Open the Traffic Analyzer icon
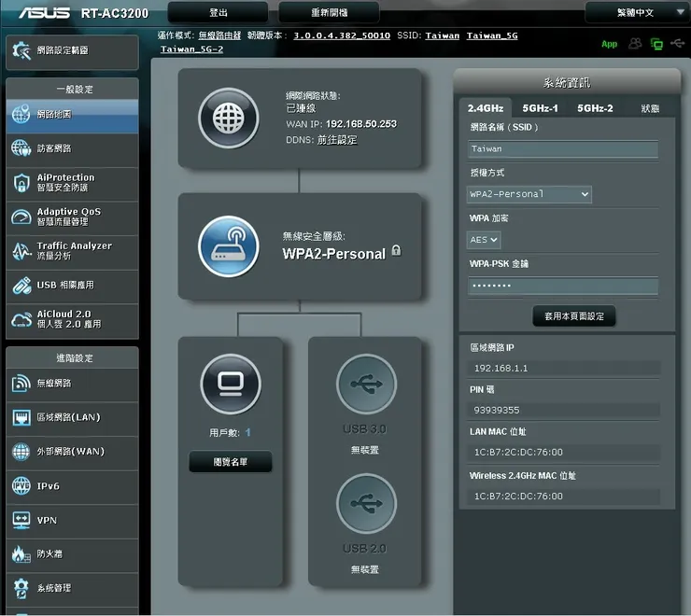Screen dimensions: 691x616 point(21,251)
